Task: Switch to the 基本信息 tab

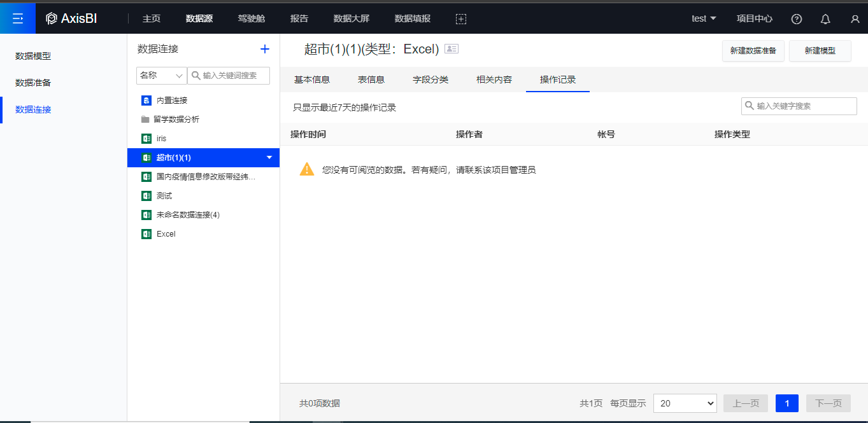Action: click(x=311, y=80)
